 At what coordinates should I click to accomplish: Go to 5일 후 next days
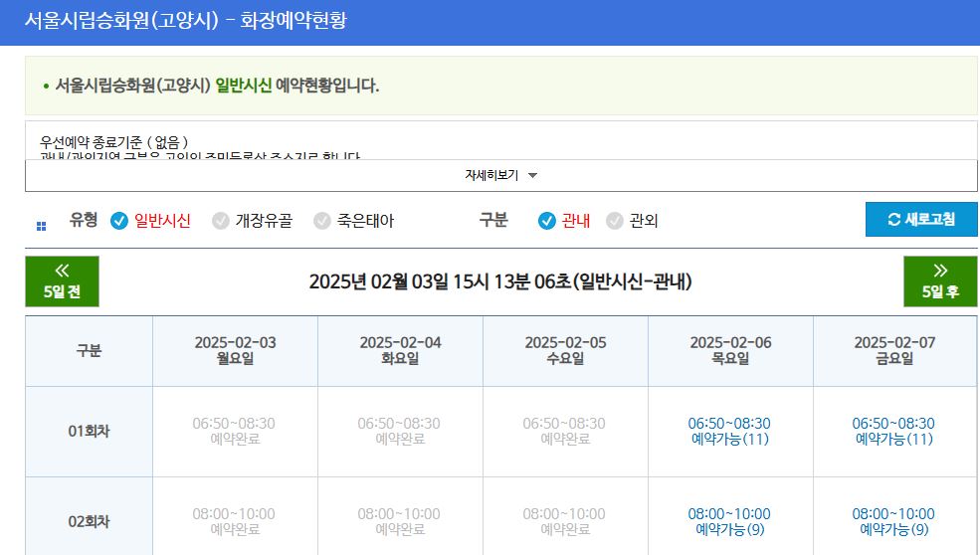tap(940, 281)
